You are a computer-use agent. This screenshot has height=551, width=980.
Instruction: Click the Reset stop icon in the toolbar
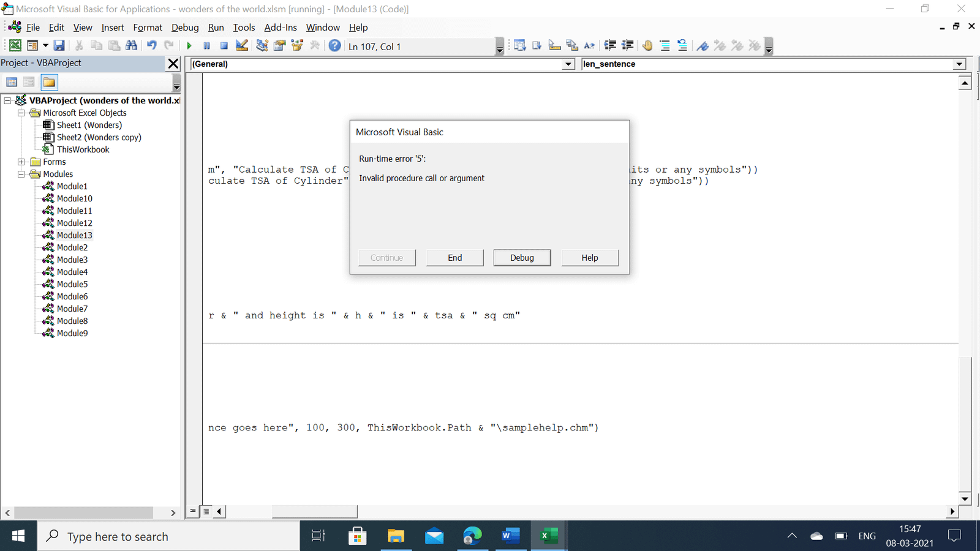click(x=224, y=46)
